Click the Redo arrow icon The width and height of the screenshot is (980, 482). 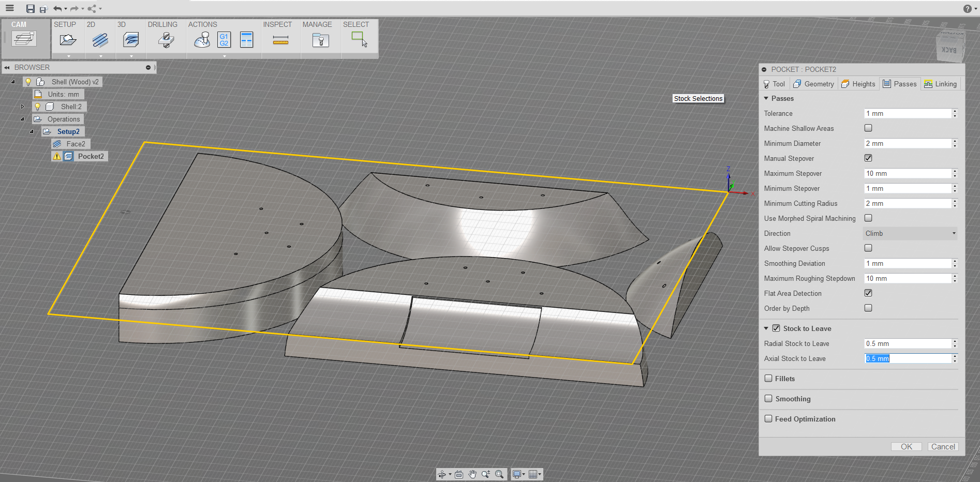point(75,9)
